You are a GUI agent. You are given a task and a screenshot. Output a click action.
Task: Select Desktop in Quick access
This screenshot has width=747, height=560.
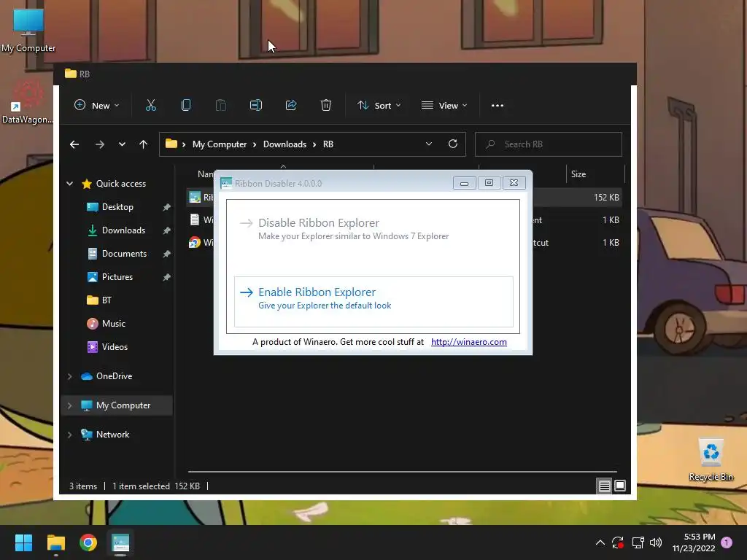[x=117, y=207]
